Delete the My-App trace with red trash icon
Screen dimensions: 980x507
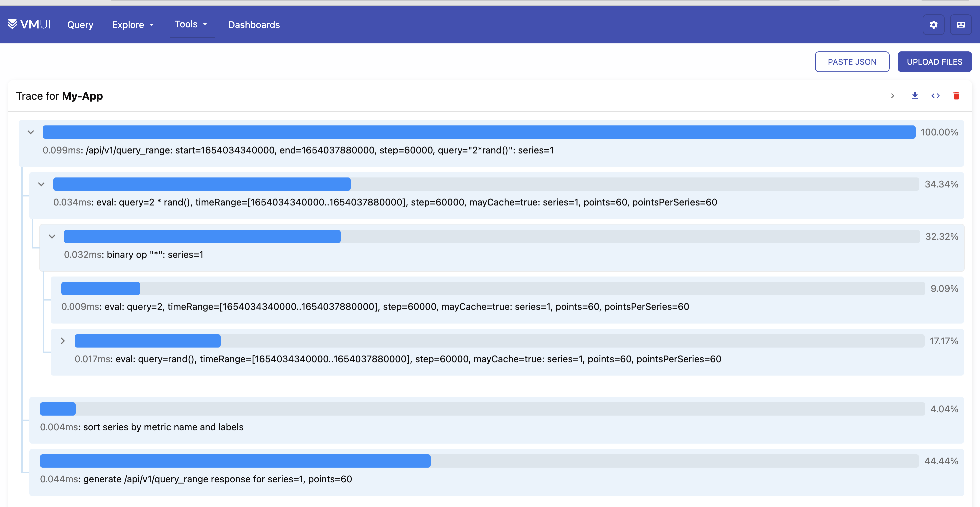(x=956, y=95)
